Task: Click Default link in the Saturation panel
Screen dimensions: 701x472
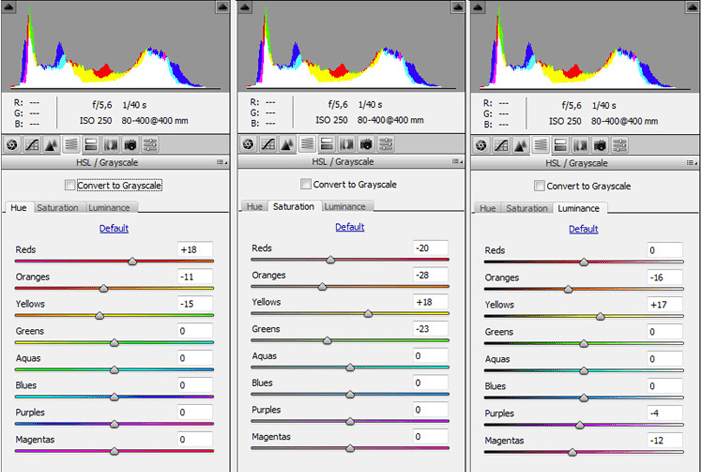Action: click(349, 227)
